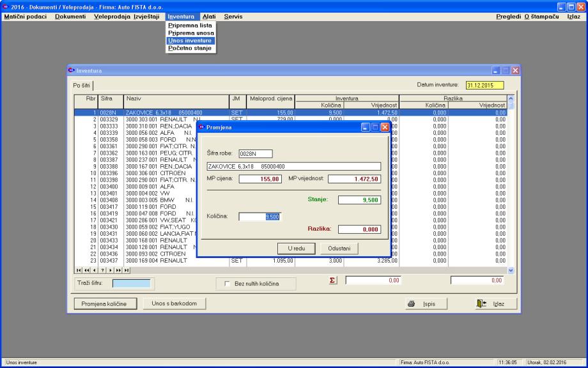
Task: Step to the next record in the navigator
Action: 110,270
